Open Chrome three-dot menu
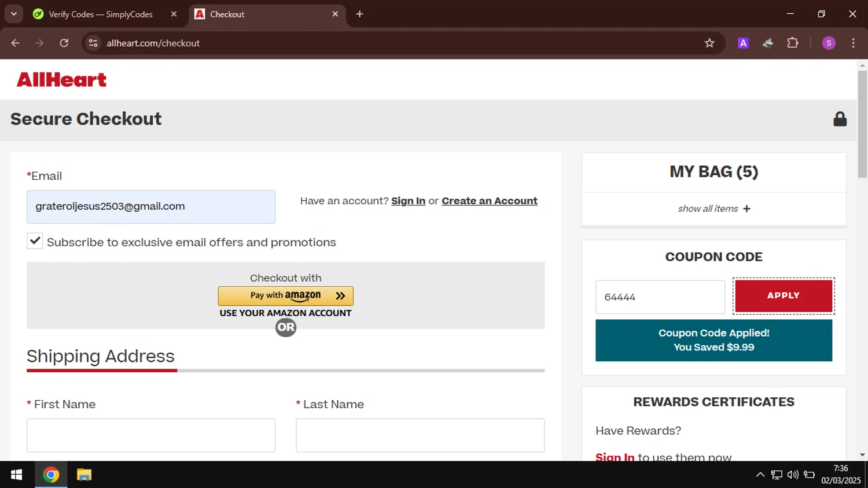Screen dimensions: 868x488 coord(853,43)
